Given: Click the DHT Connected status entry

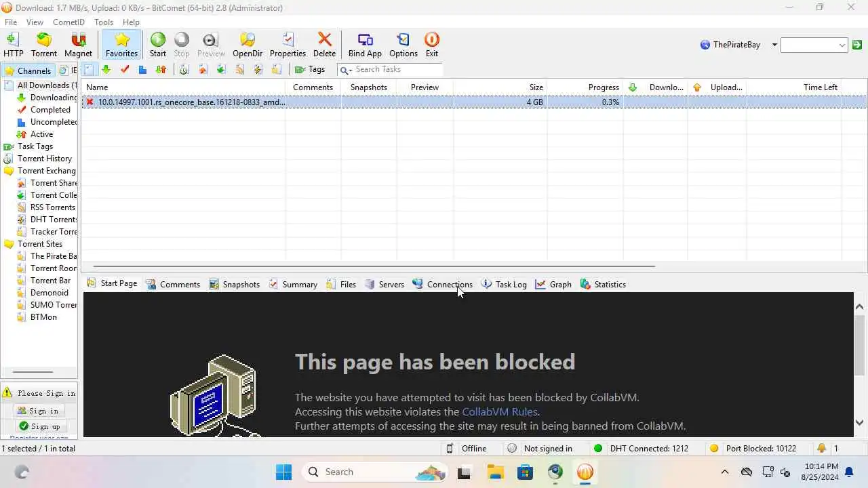Looking at the screenshot, I should click(641, 448).
